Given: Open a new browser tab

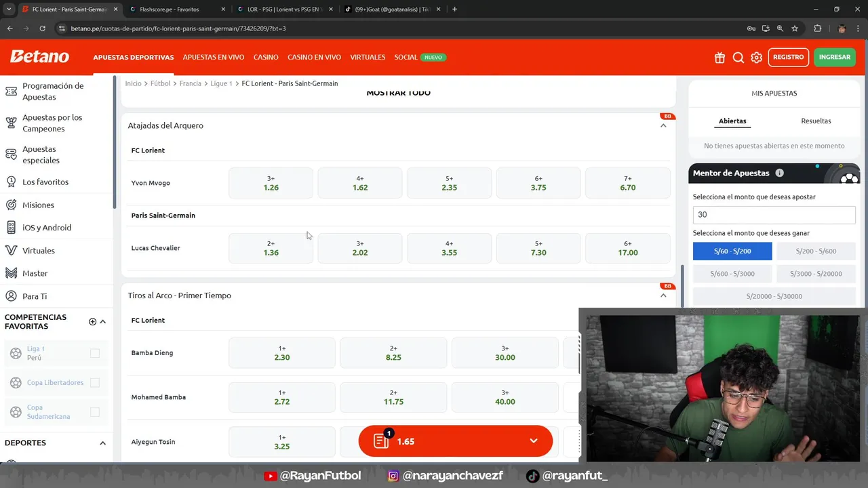Looking at the screenshot, I should (x=454, y=9).
